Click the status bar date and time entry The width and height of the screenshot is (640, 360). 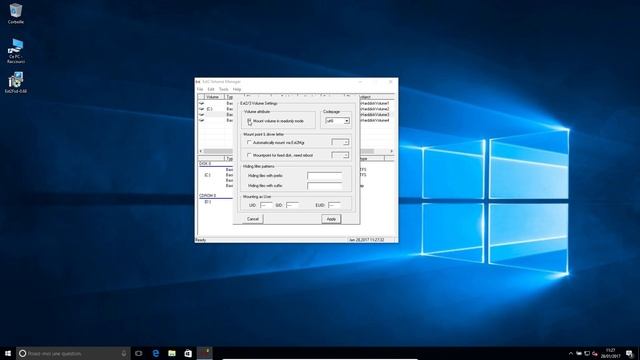coord(367,240)
